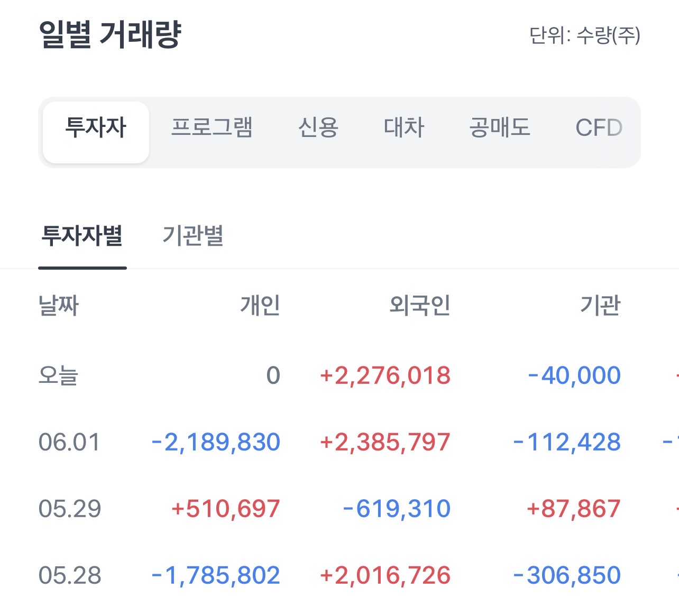Image resolution: width=679 pixels, height=616 pixels.
Task: Click the individual value +510,697
Action: (225, 509)
